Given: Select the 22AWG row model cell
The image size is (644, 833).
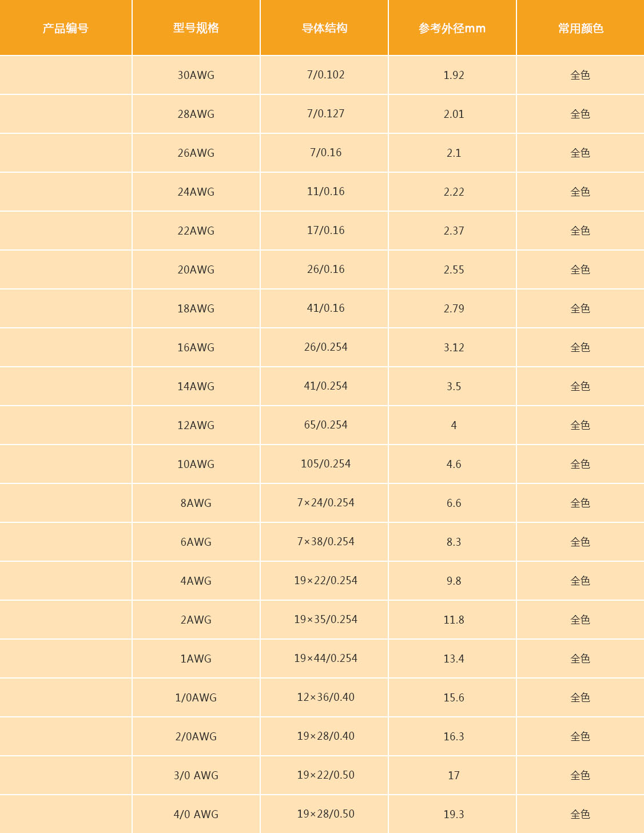Looking at the screenshot, I should (196, 231).
